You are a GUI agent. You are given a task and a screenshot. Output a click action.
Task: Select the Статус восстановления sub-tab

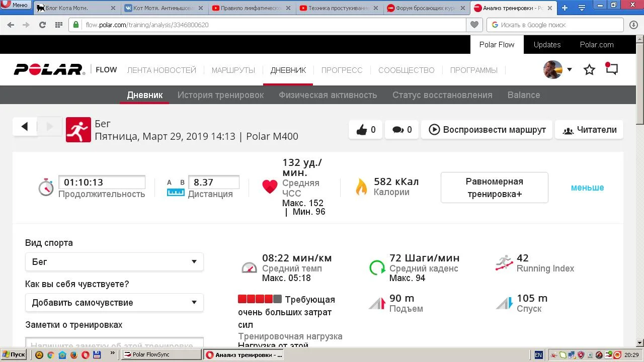[x=442, y=95]
